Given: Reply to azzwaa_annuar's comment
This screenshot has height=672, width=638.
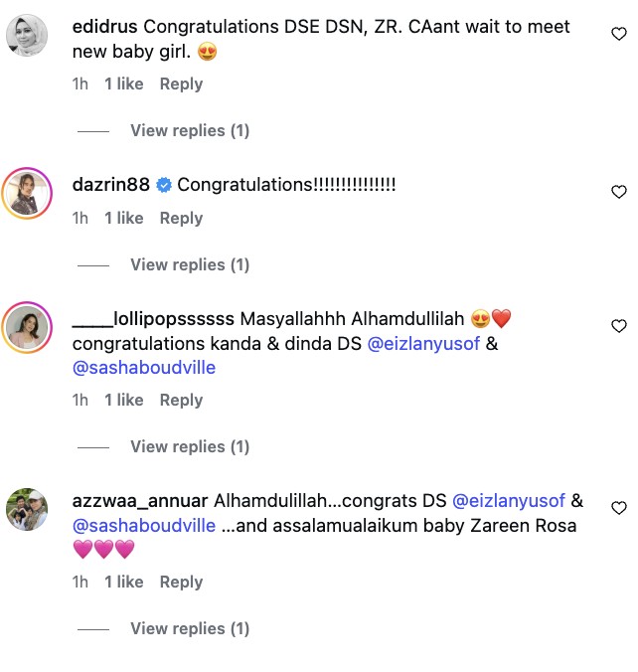Looking at the screenshot, I should (181, 583).
